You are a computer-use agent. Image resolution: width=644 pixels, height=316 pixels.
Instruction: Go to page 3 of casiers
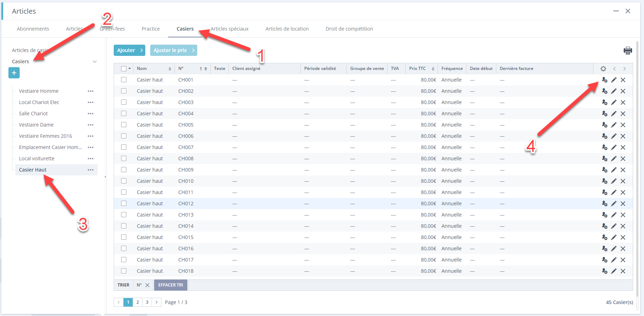(147, 302)
